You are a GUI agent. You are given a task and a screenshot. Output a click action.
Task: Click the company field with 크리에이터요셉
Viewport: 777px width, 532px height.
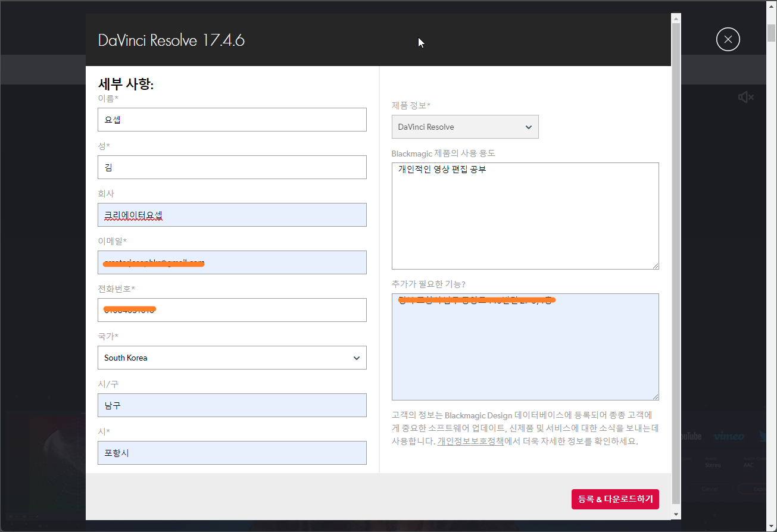232,215
